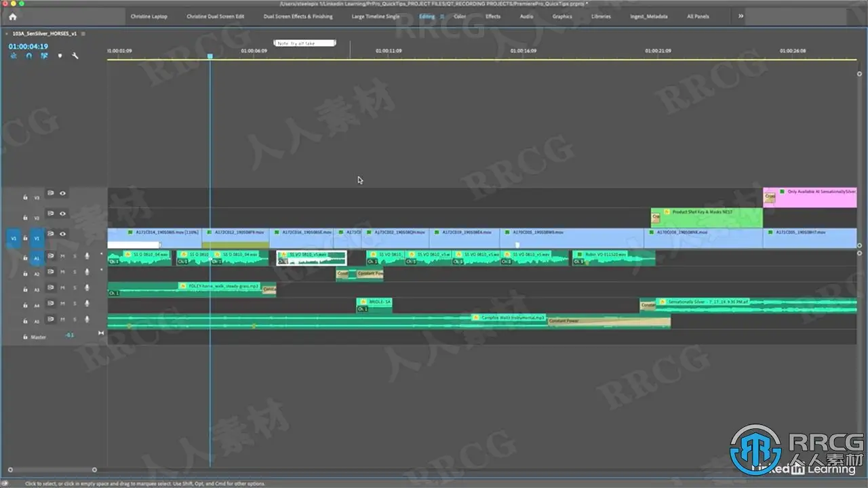Enable voice-over record on track A2
Screen dimensions: 868x488
[x=87, y=272]
